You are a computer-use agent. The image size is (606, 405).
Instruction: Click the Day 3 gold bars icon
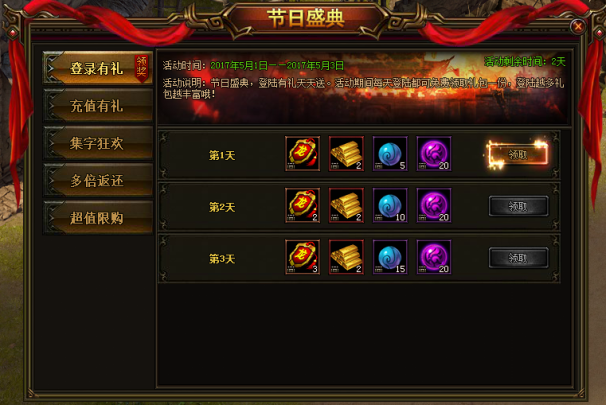(346, 257)
